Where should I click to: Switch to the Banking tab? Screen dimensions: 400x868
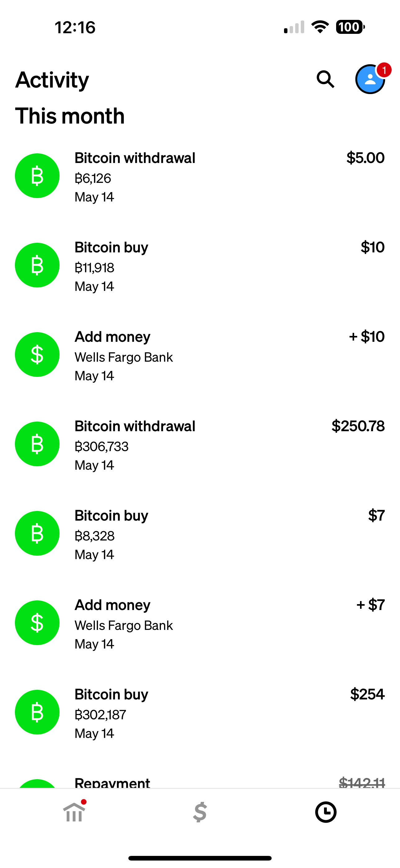tap(74, 811)
